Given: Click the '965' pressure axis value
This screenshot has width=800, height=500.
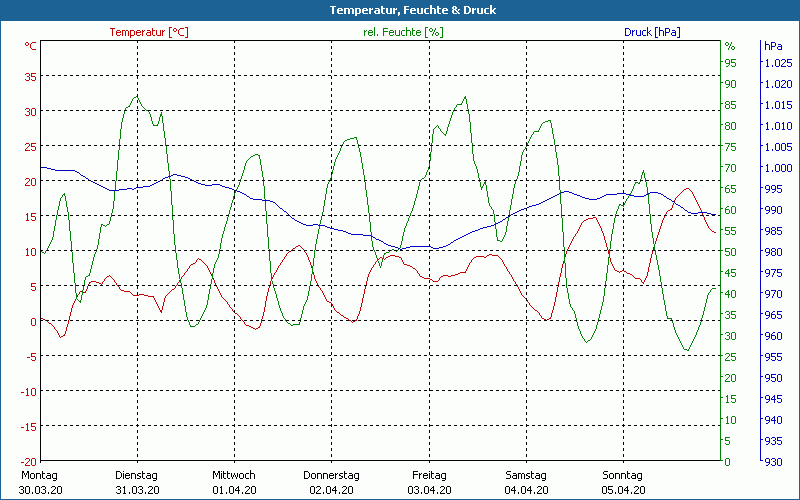Looking at the screenshot, I should tap(773, 315).
